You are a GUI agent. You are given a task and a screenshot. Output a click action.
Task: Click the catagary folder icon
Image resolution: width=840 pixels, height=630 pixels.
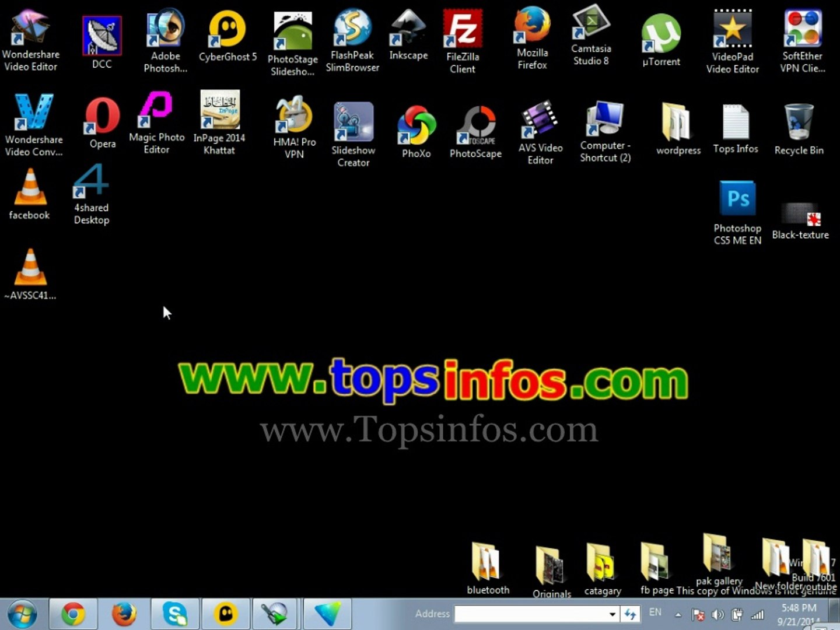tap(603, 570)
